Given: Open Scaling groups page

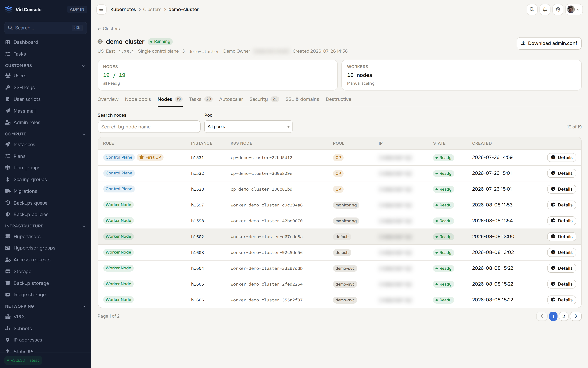Looking at the screenshot, I should [45, 179].
